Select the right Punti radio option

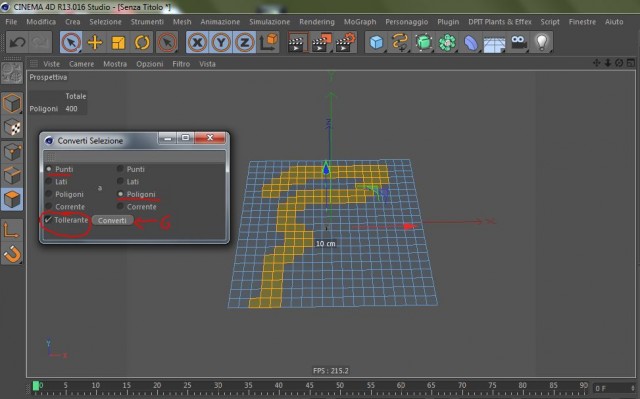tap(120, 169)
